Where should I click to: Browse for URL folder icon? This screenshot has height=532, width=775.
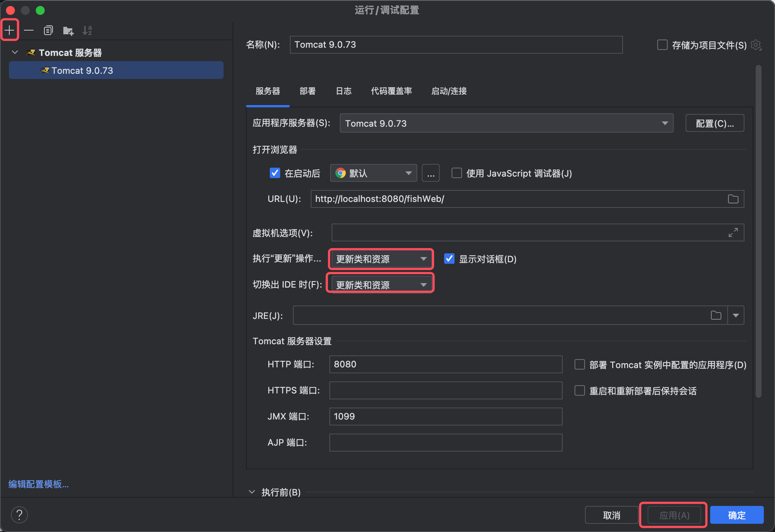733,199
